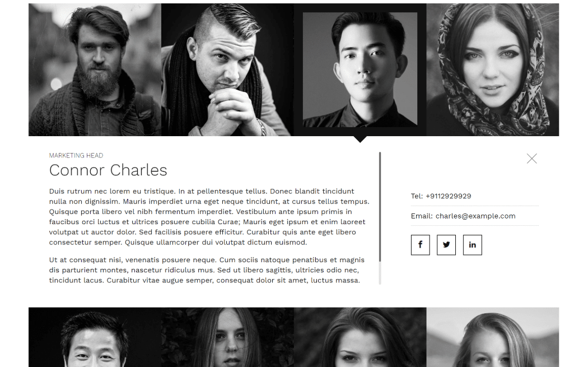
Task: Select the man with clasped hands photo
Action: (x=227, y=70)
